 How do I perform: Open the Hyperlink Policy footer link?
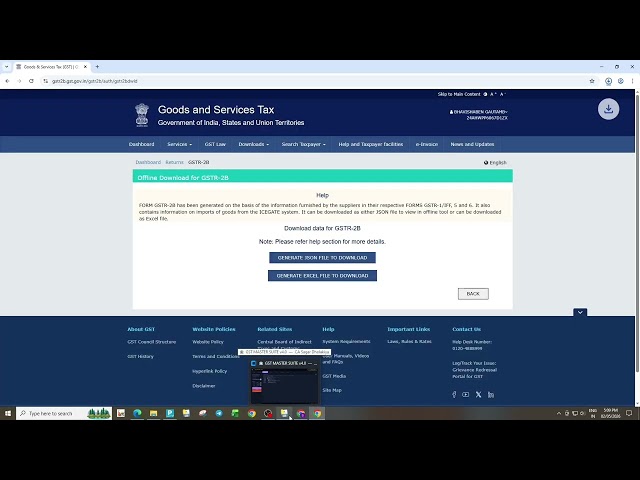click(209, 371)
